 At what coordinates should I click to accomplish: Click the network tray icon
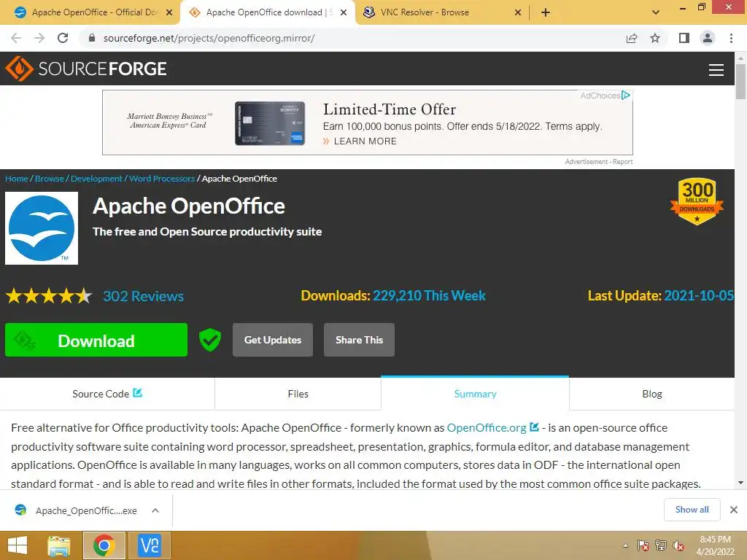pos(661,545)
